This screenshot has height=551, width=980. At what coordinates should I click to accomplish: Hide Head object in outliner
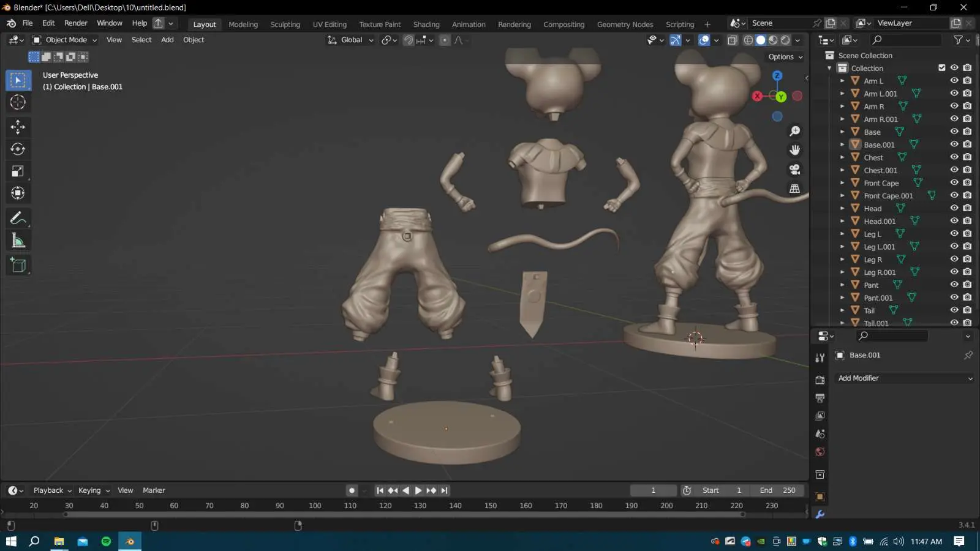click(954, 208)
